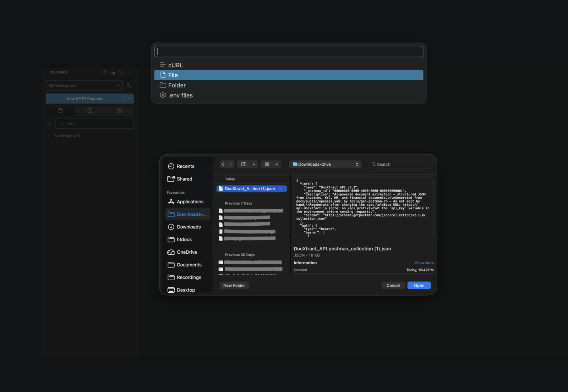The height and width of the screenshot is (392, 568).
Task: Focus the Filter field in the Postman sidebar
Action: [94, 124]
